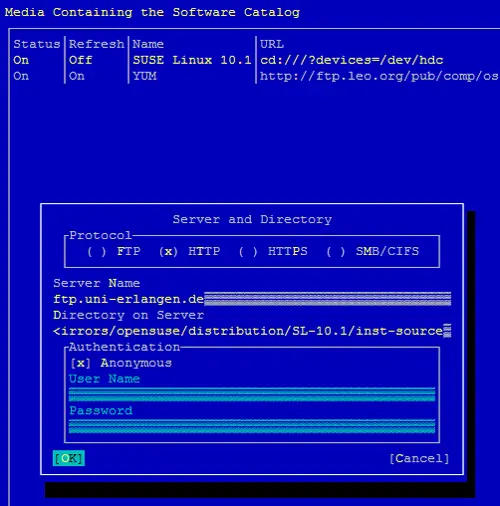Viewport: 500px width, 506px height.
Task: Select the FTP protocol radio button
Action: tap(114, 251)
